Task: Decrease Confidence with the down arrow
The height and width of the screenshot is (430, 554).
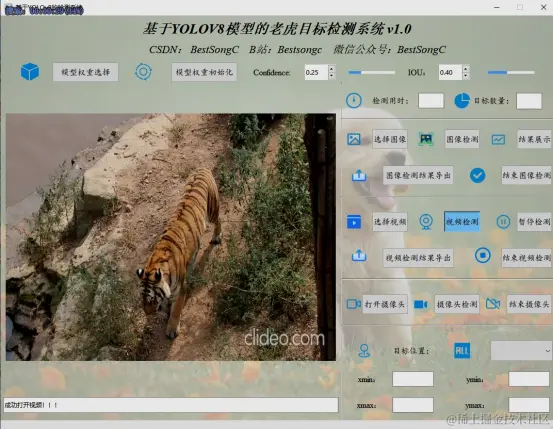Action: 331,76
